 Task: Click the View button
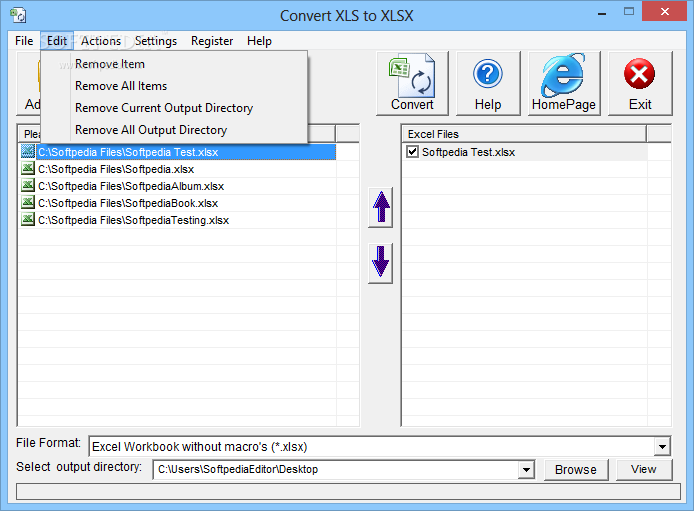point(644,469)
